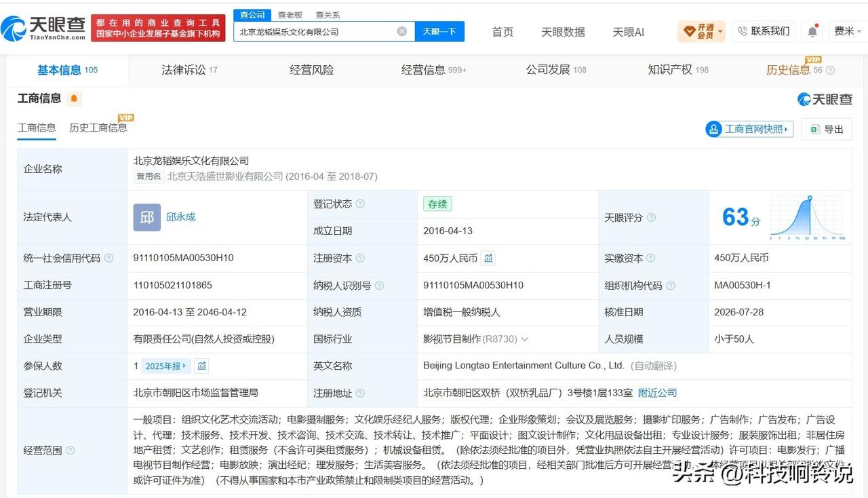Clear the search box with the X icon
868x498 pixels.
point(402,31)
